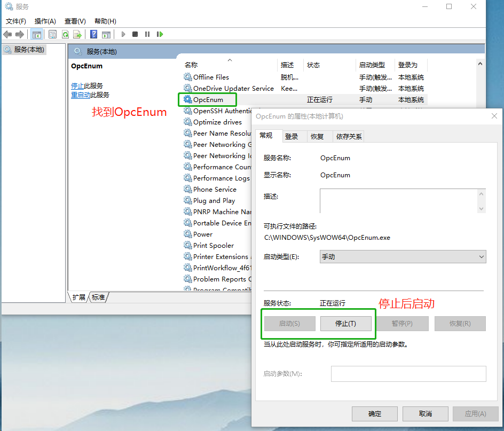Click gear icon of Plug and Play

coord(188,200)
